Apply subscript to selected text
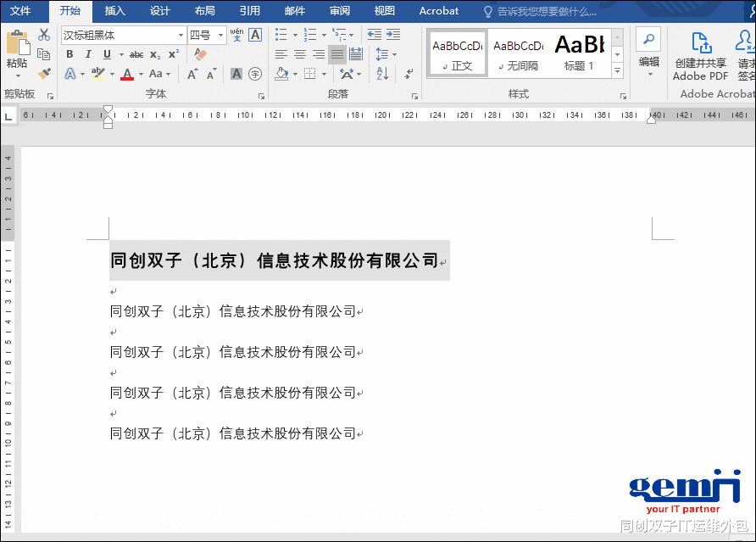Viewport: 756px width, 542px height. tap(155, 55)
